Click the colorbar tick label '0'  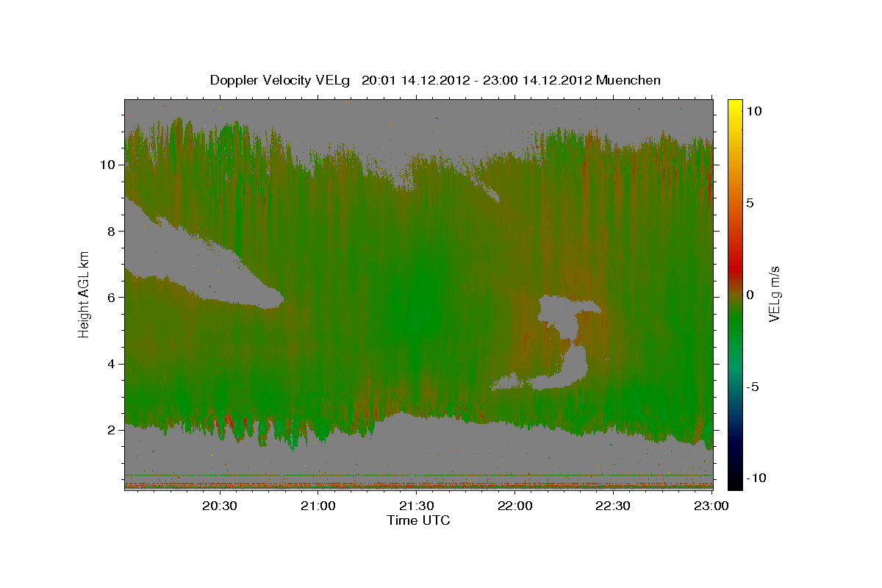point(750,294)
